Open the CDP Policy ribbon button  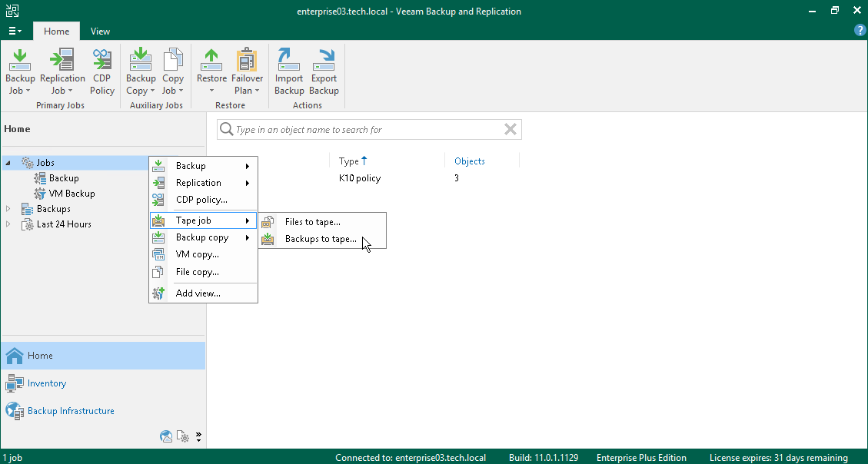point(101,72)
